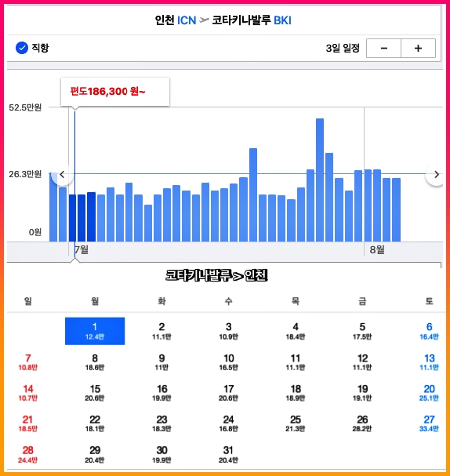Show later dates with right chevron
The width and height of the screenshot is (450, 476).
437,175
